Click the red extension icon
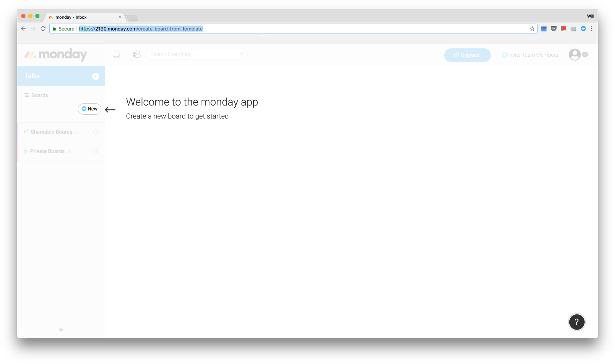615x364 pixels. [x=563, y=29]
